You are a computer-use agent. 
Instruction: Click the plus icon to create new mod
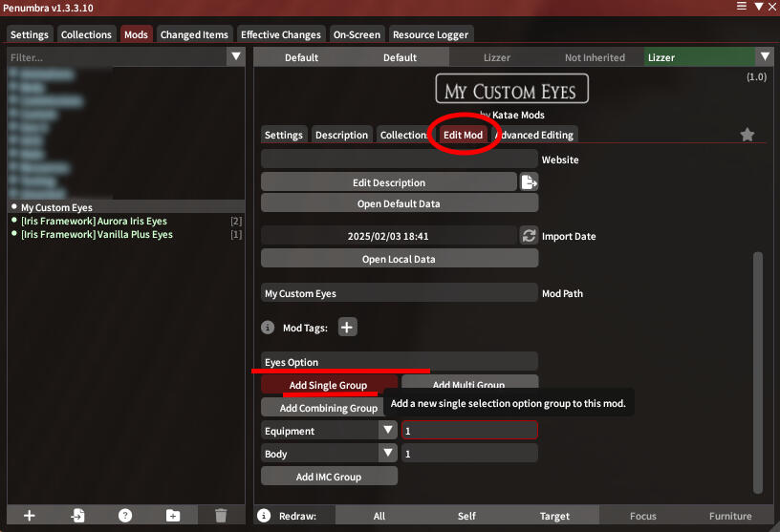[30, 516]
